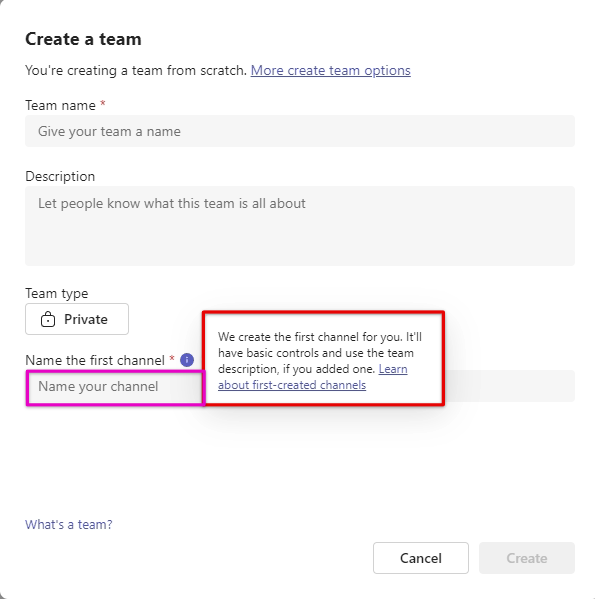Click the Create button
Viewport: 595px width, 599px height.
(527, 558)
